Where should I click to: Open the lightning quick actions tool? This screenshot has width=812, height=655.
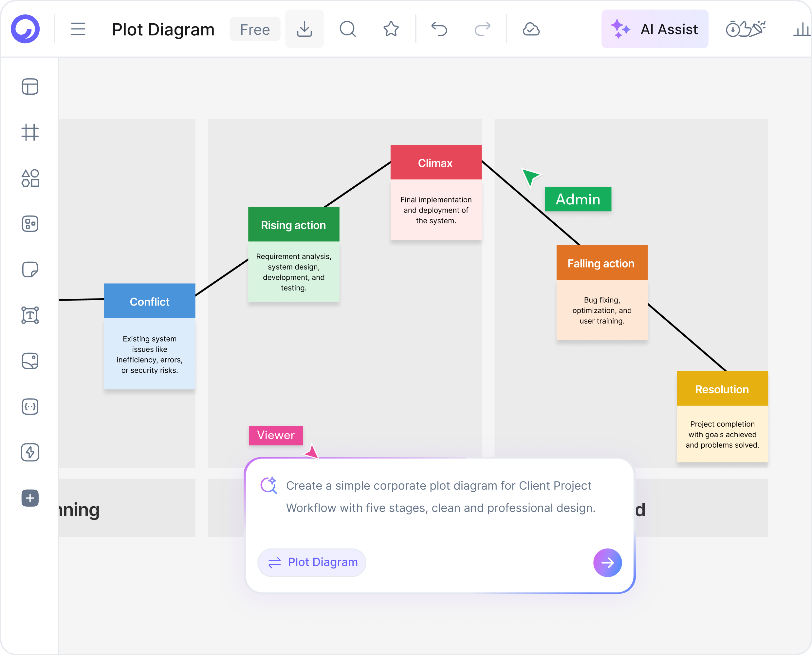pos(30,452)
